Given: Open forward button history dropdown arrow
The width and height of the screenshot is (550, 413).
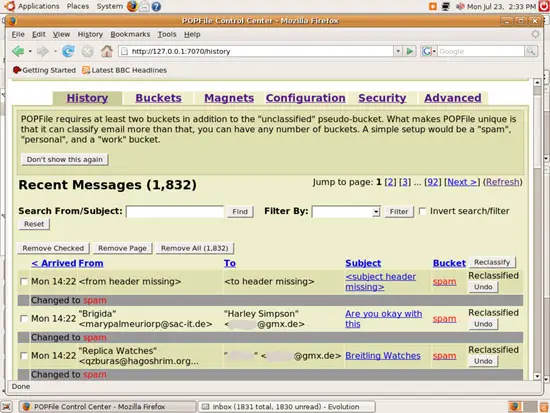Looking at the screenshot, I should pyautogui.click(x=55, y=52).
